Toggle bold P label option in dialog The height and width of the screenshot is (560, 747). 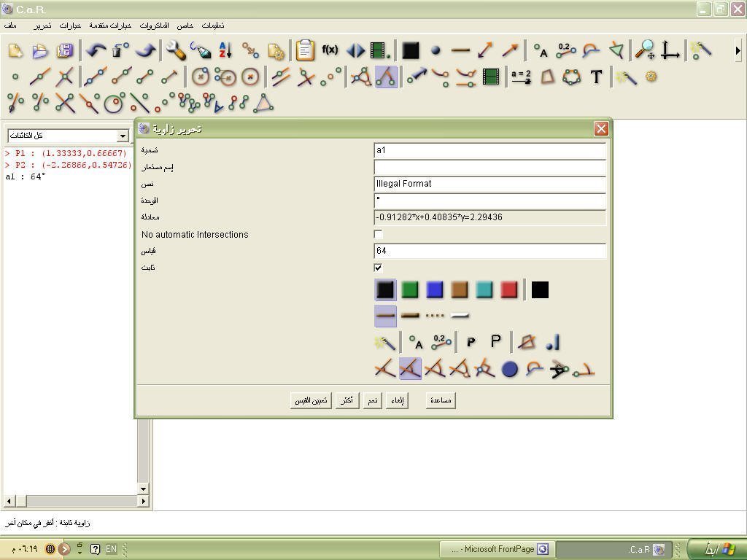click(471, 342)
